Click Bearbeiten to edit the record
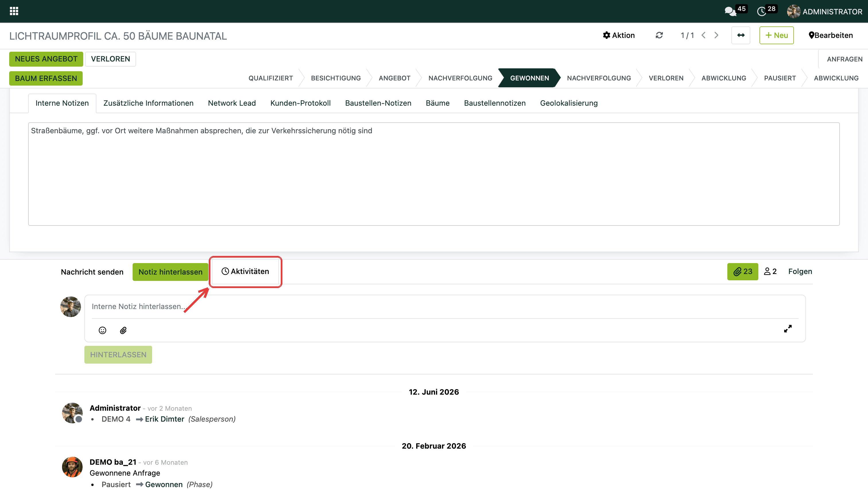 coord(831,35)
